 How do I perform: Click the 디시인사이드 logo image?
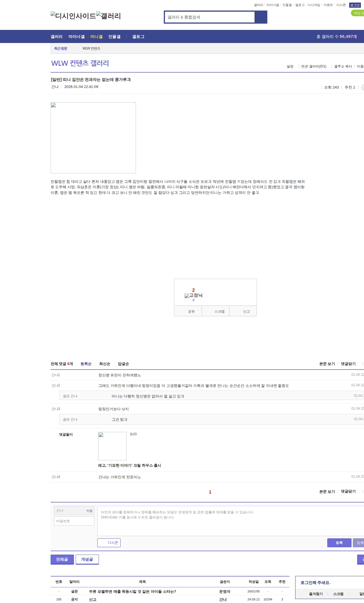tap(73, 16)
